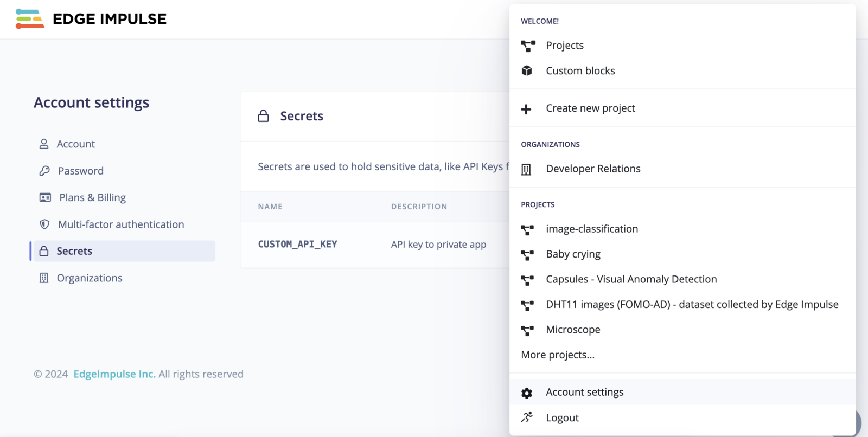Open the image-classification project
This screenshot has width=868, height=437.
point(592,229)
